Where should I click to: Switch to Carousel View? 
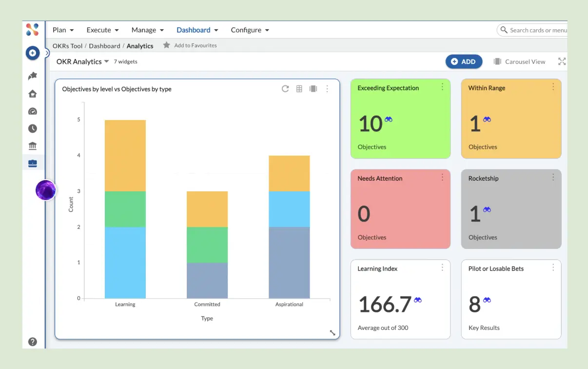tap(519, 61)
